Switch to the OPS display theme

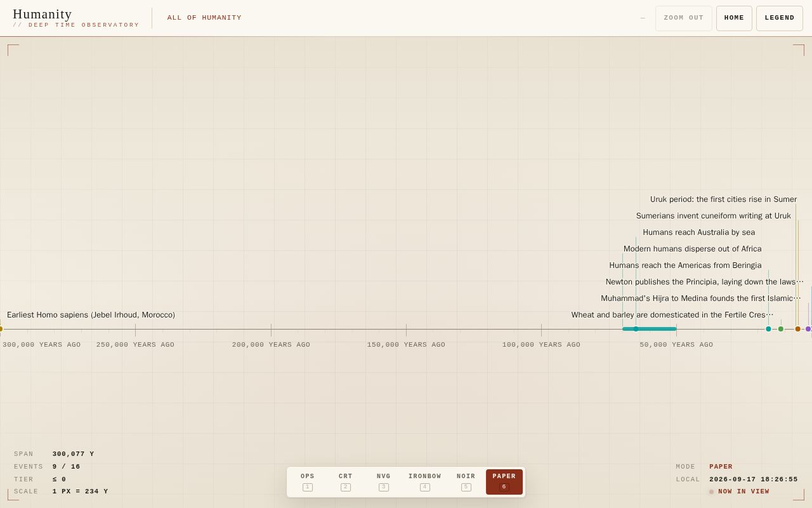tap(308, 482)
